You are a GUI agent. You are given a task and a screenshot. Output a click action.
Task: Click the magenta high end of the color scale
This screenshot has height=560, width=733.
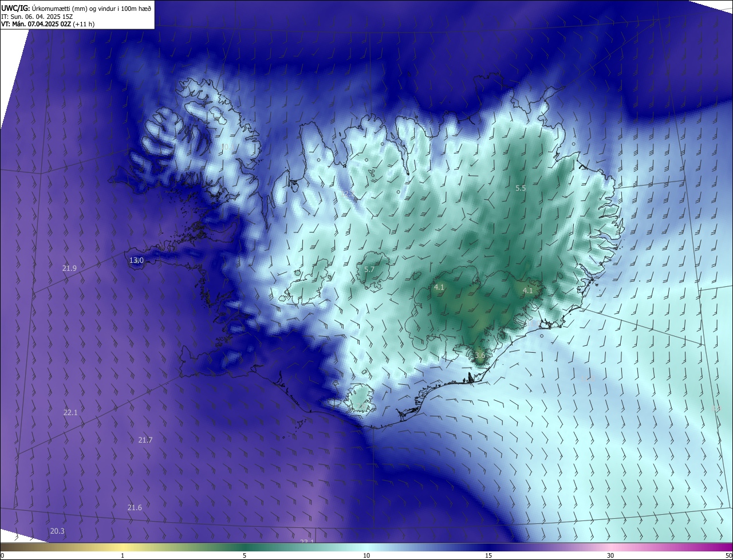723,547
